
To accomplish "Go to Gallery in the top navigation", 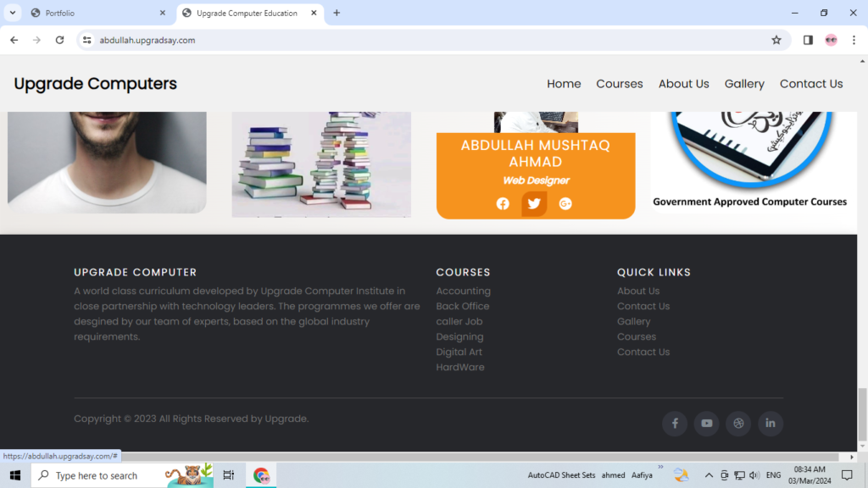I will [744, 84].
